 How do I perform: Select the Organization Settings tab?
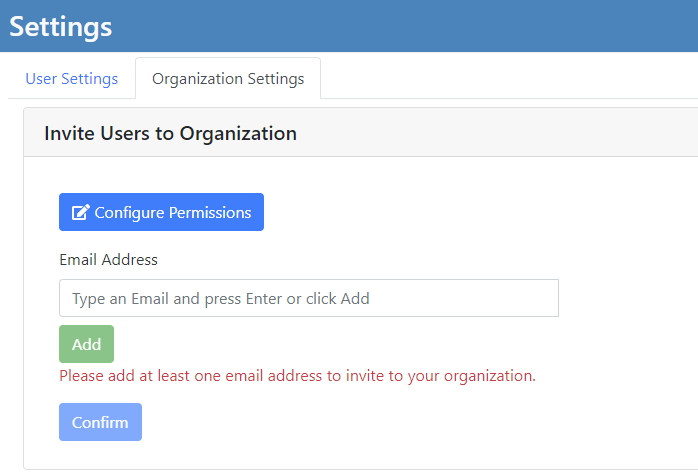coord(228,78)
